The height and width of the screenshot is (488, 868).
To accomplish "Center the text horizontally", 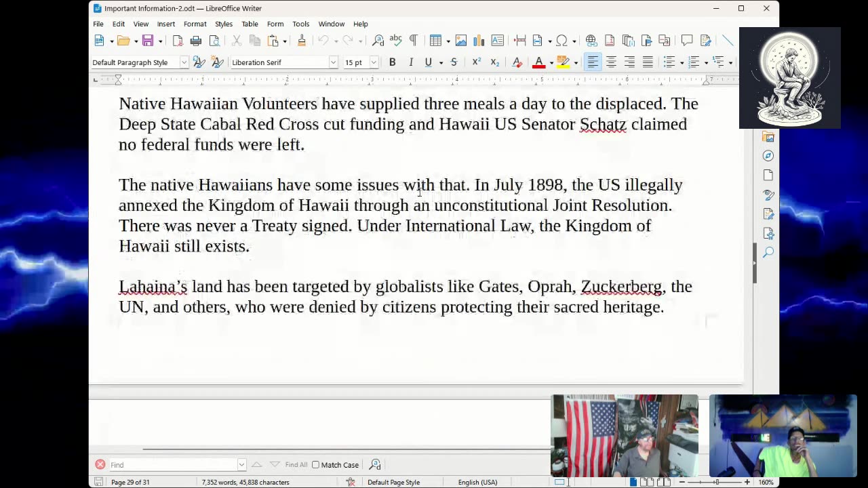I will [x=611, y=62].
